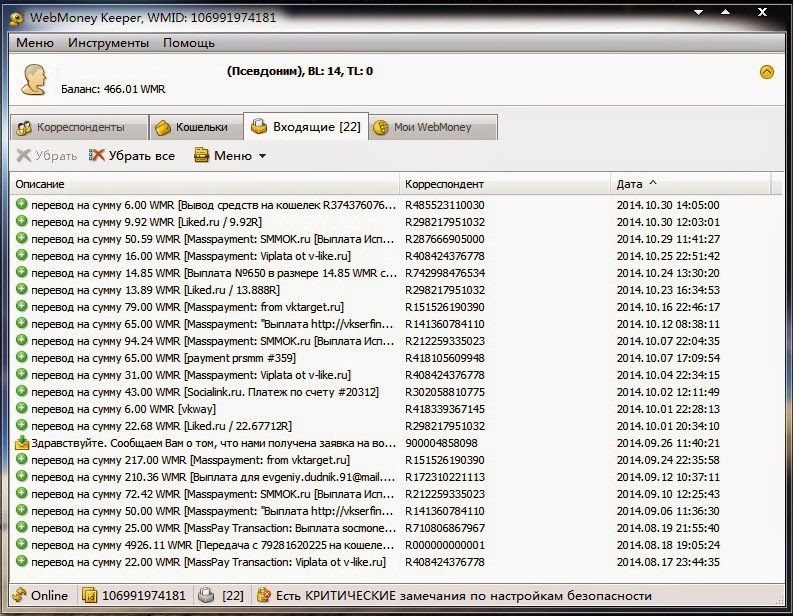
Task: Click the greyed-out Убрать button
Action: pos(47,156)
